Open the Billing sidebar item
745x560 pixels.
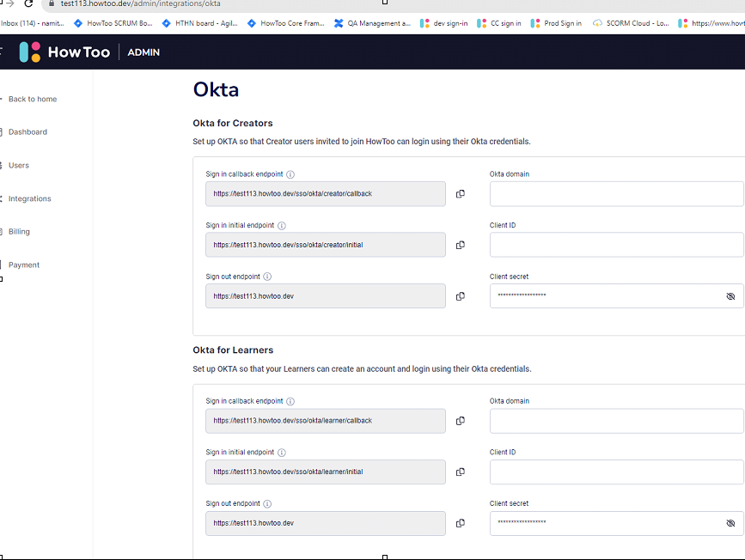(19, 232)
